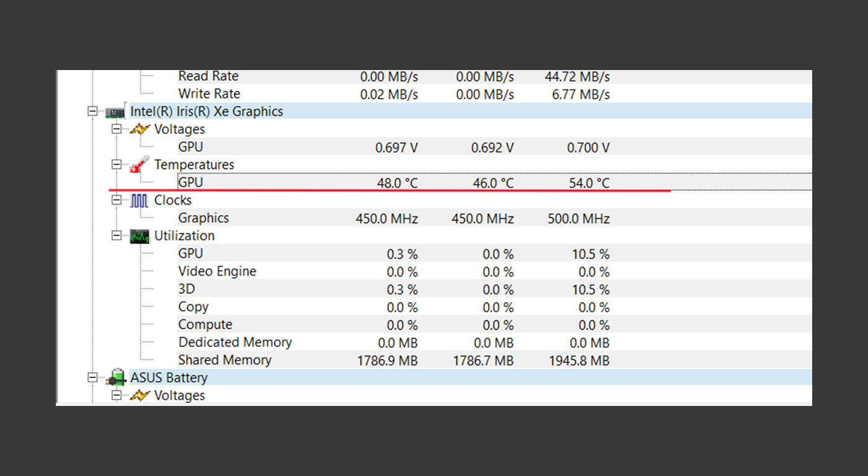Click the graph icon next to Utilization
This screenshot has width=868, height=476.
pos(139,236)
